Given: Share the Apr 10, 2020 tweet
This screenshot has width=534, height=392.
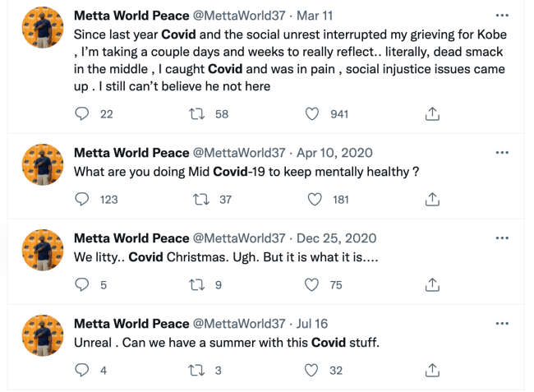Looking at the screenshot, I should 432,199.
